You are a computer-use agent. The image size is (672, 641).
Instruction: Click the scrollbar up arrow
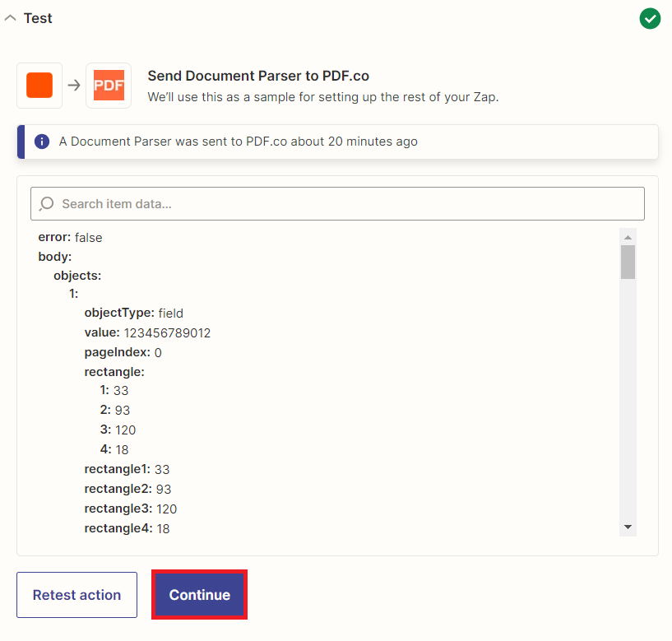pyautogui.click(x=628, y=237)
